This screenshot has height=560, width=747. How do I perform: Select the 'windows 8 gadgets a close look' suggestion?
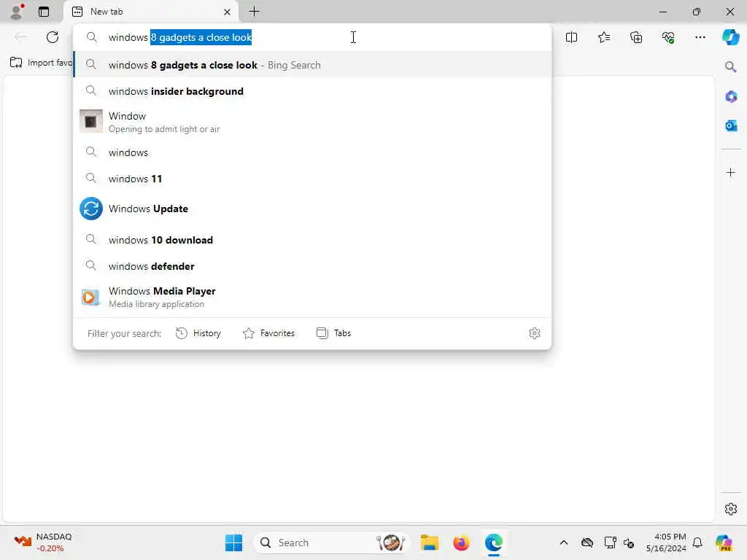coord(312,65)
